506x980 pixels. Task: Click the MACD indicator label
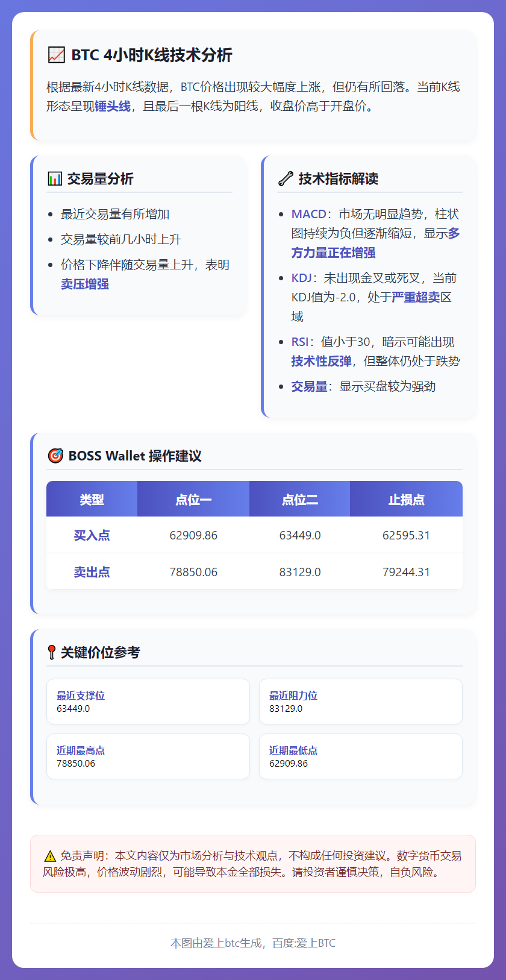pos(309,214)
